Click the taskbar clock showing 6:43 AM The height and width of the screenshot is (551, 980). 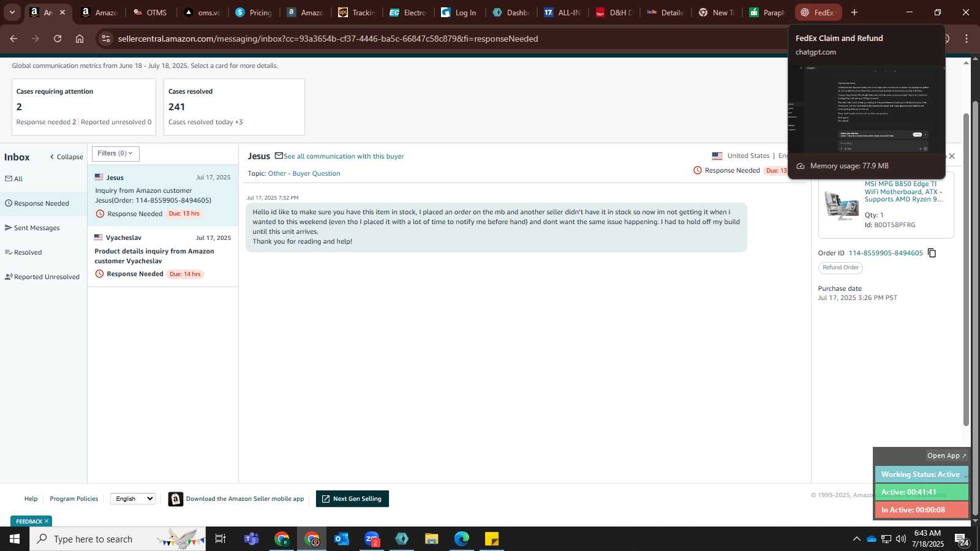coord(927,539)
